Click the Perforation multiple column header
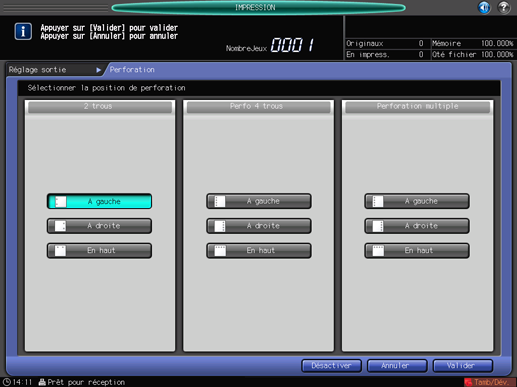 coord(417,107)
